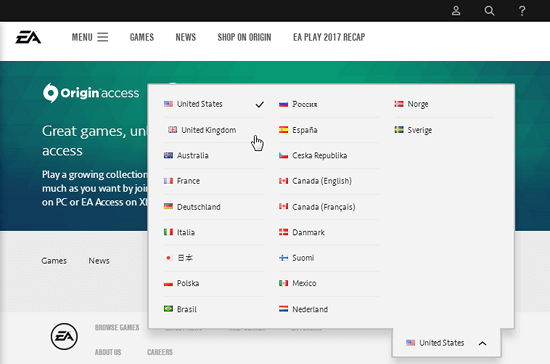Select the España option
The height and width of the screenshot is (364, 550).
(x=329, y=130)
